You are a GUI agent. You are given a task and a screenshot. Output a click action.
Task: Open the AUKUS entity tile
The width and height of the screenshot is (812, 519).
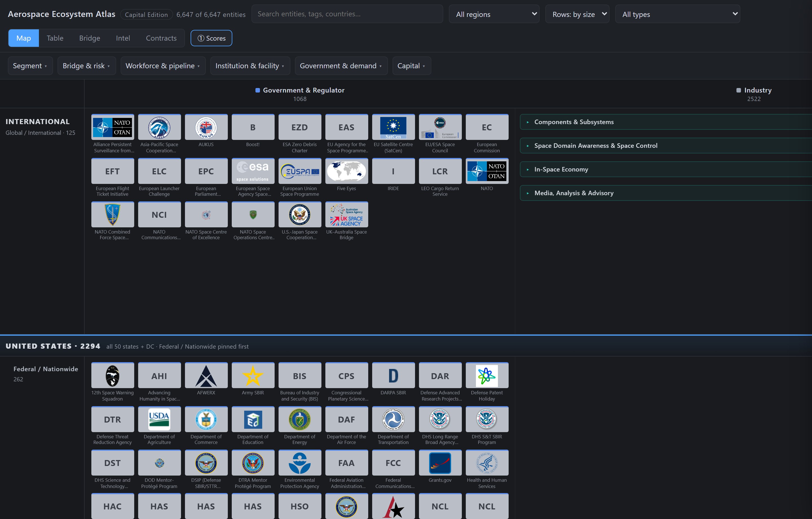[206, 127]
